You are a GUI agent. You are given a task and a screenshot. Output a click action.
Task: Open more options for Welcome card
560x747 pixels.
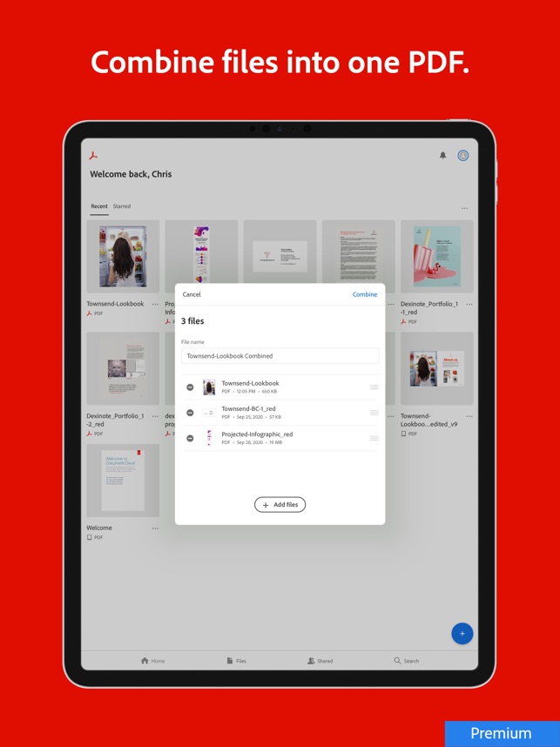155,528
